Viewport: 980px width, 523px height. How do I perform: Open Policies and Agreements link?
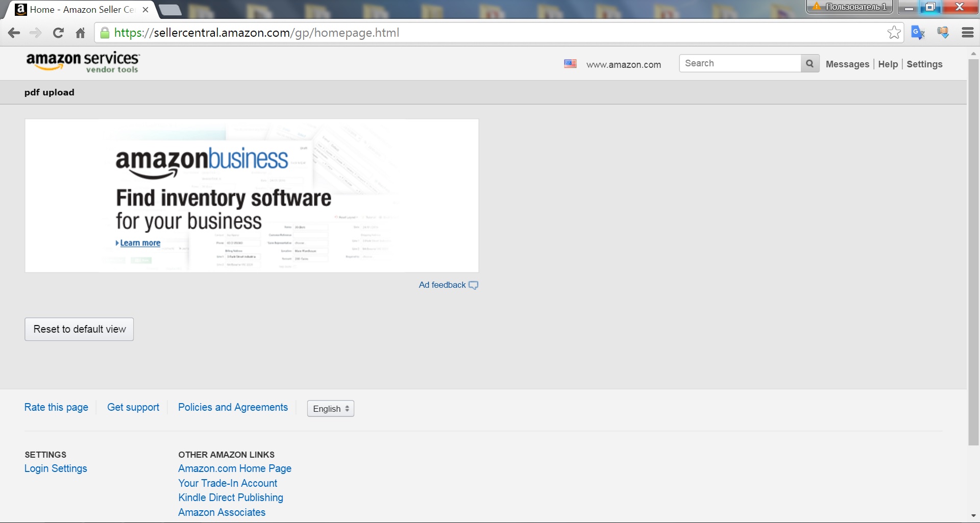click(233, 407)
